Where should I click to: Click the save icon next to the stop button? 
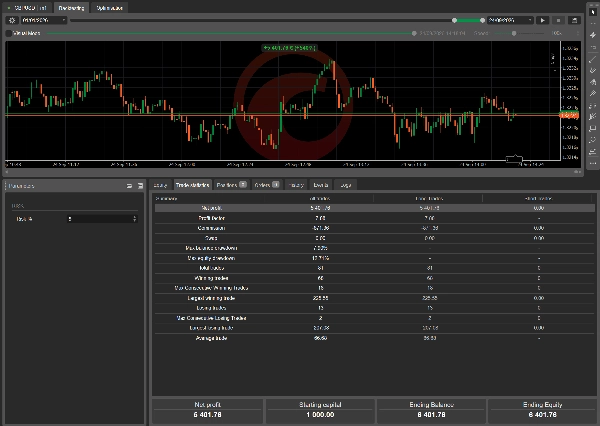coord(574,20)
